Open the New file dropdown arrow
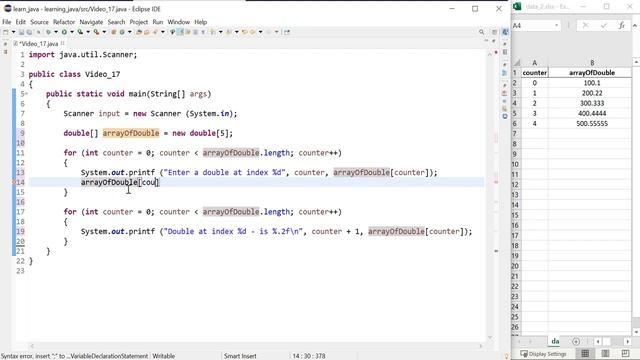This screenshot has height=360, width=640. [13, 32]
